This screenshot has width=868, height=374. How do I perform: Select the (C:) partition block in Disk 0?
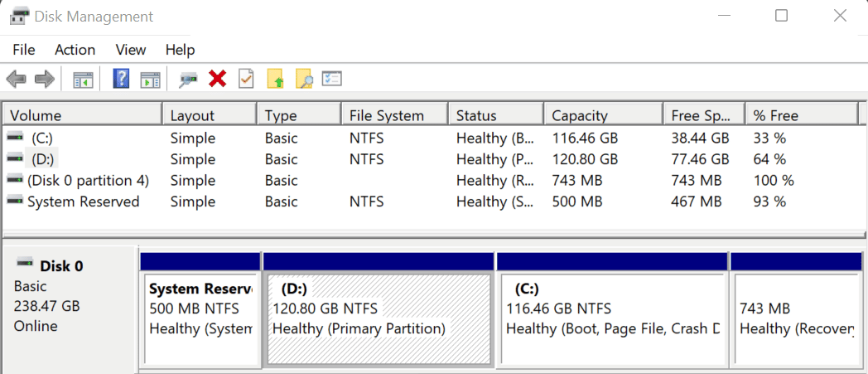tap(612, 311)
